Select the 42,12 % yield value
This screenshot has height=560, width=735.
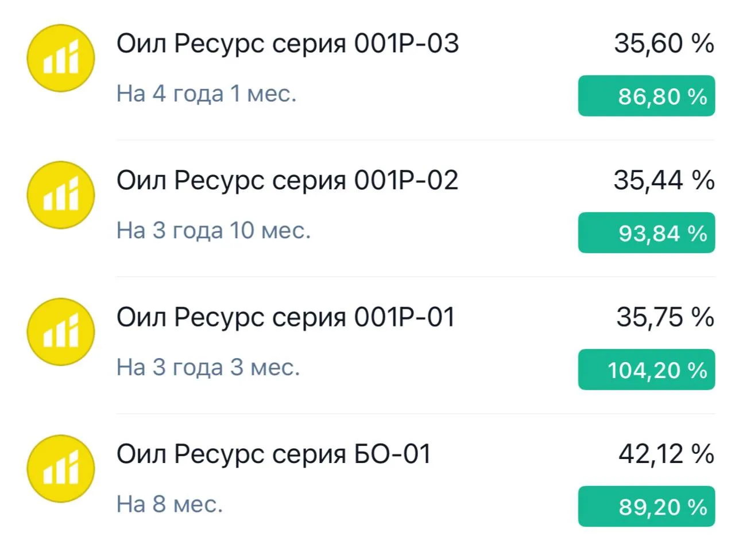tap(667, 454)
